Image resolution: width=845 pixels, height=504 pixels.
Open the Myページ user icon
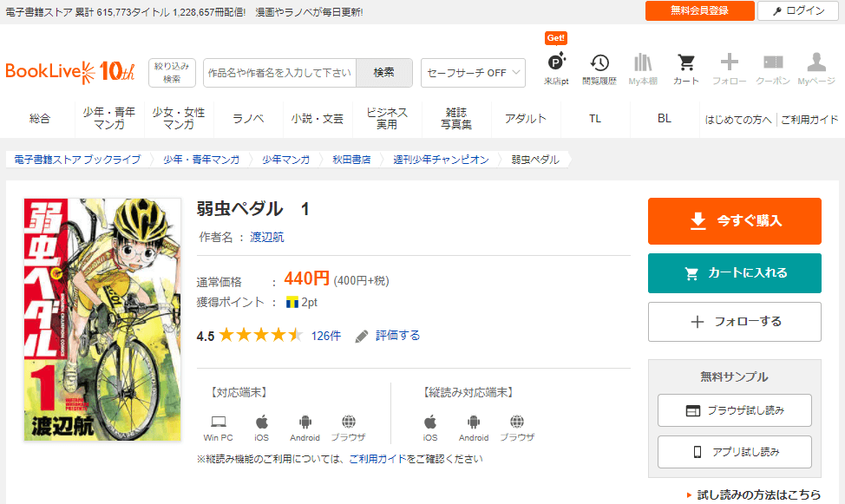[816, 69]
